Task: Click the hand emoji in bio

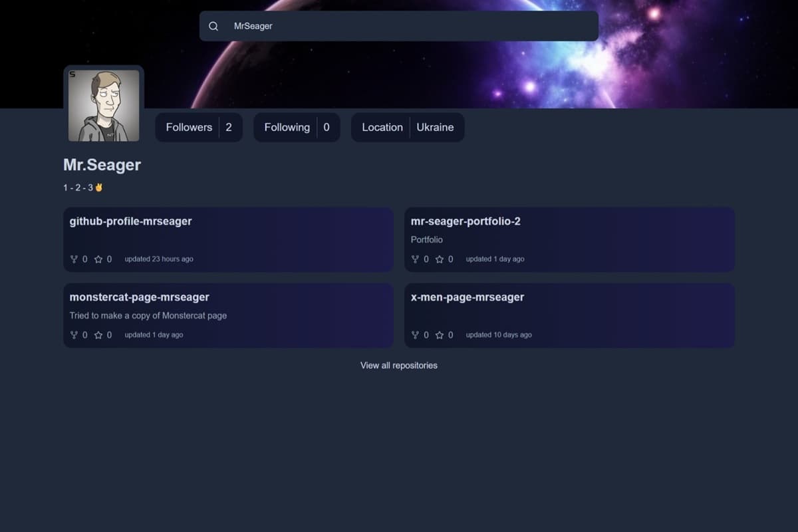Action: (99, 188)
